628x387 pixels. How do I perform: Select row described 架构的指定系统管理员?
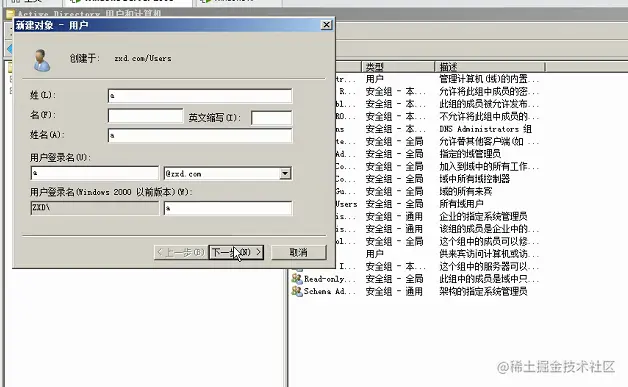(483, 291)
